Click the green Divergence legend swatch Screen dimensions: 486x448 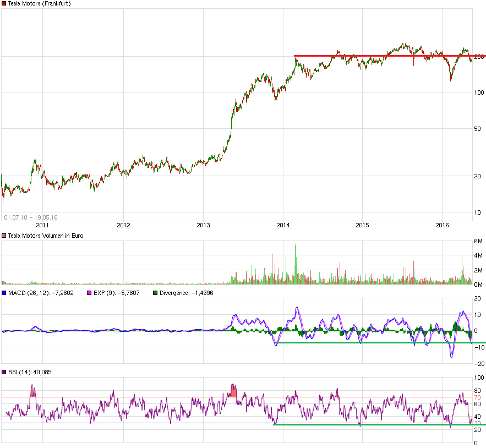point(155,293)
